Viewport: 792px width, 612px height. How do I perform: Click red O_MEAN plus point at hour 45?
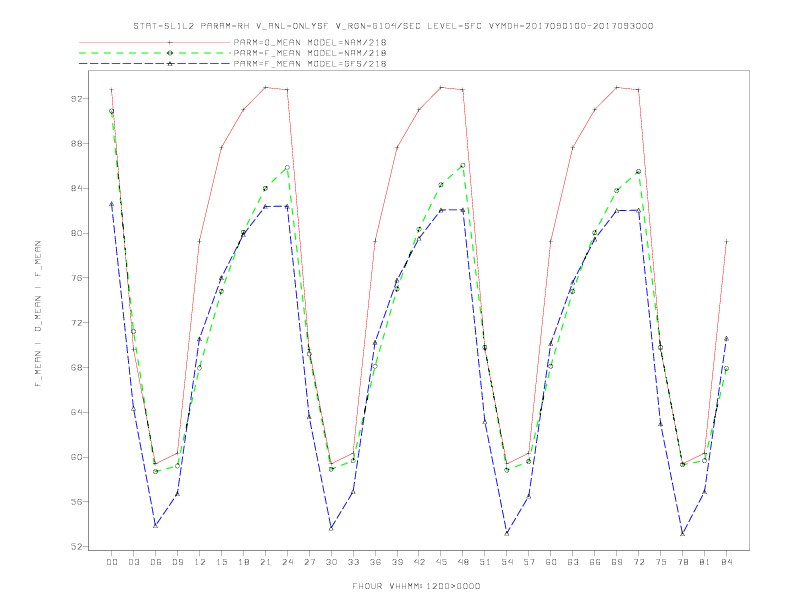(x=441, y=87)
